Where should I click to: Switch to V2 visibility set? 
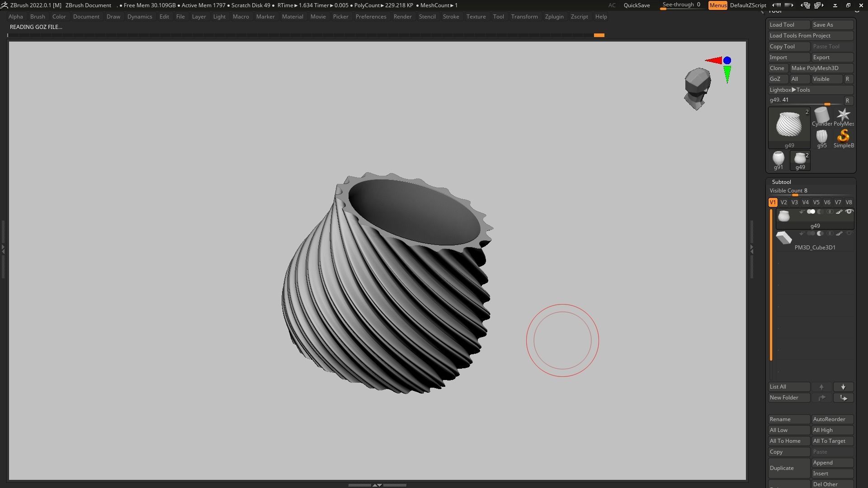point(783,202)
